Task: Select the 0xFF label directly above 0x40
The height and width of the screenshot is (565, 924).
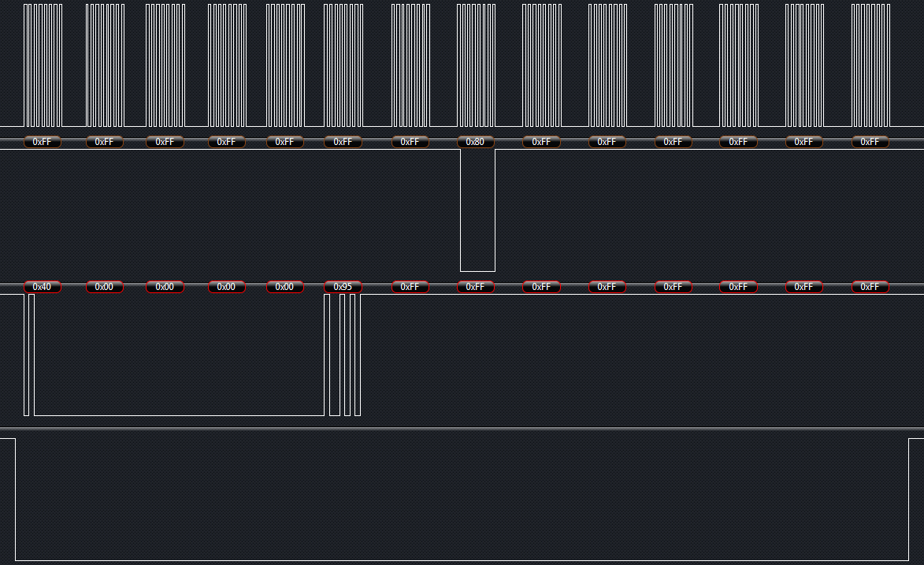Action: [42, 142]
